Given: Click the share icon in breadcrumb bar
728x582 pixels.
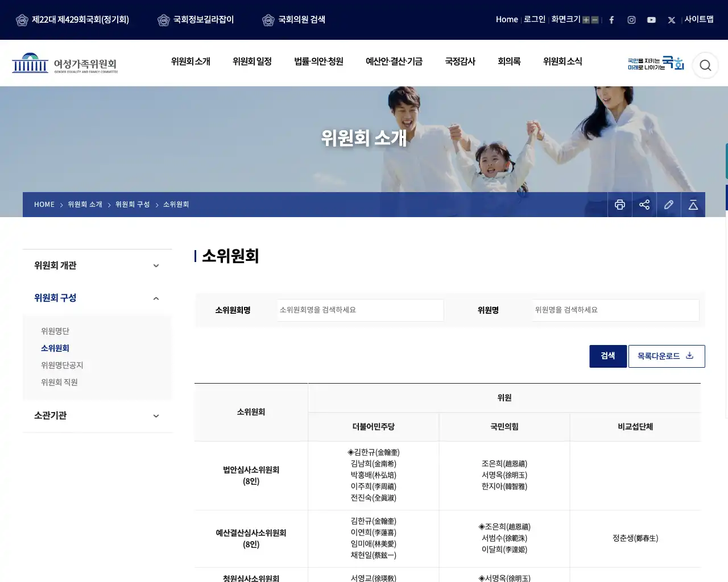Looking at the screenshot, I should [644, 205].
